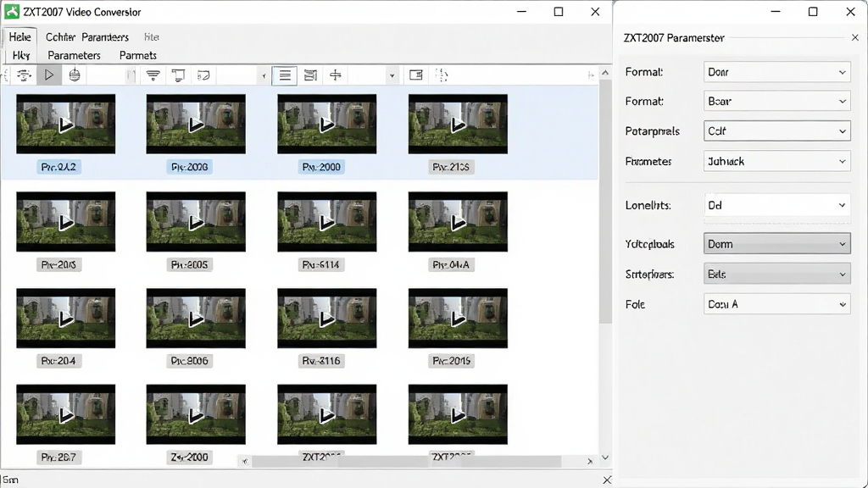Click the Pv:204 file name label

(58, 361)
